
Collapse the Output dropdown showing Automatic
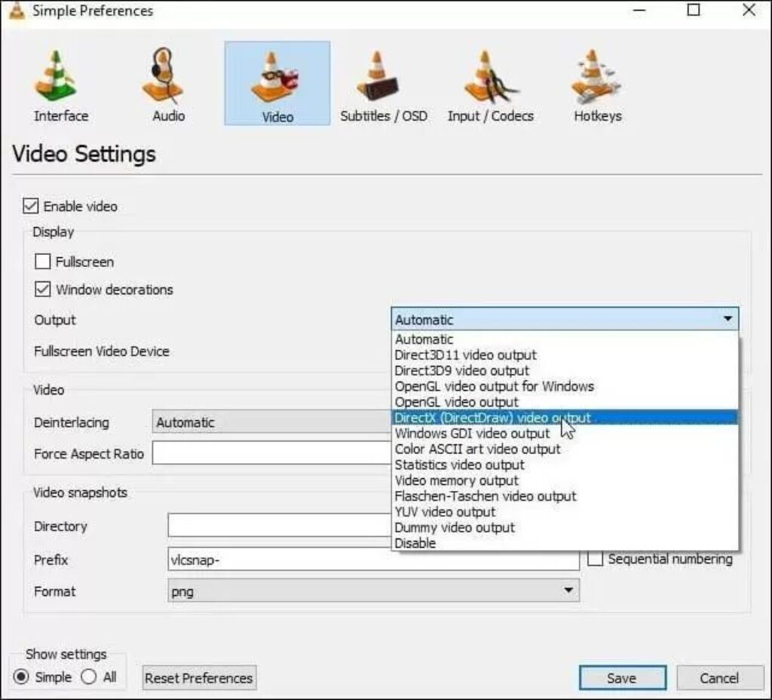(x=565, y=319)
